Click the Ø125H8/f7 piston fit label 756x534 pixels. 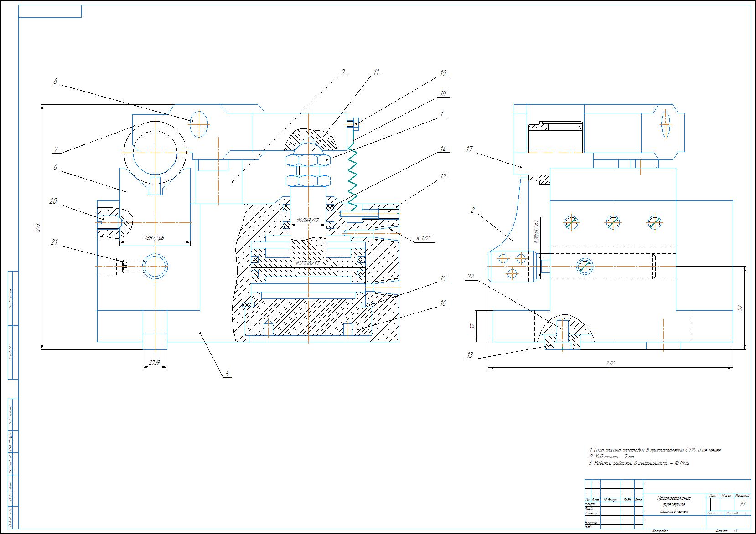point(308,263)
